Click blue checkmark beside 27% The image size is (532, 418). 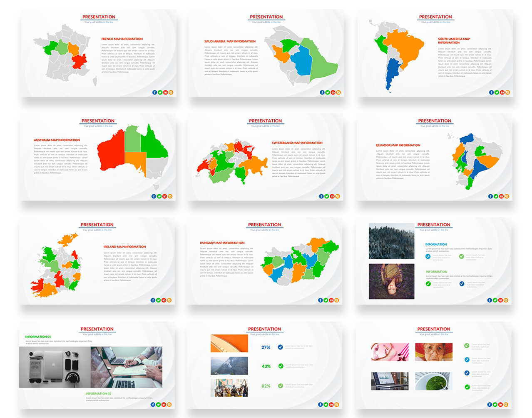281,347
